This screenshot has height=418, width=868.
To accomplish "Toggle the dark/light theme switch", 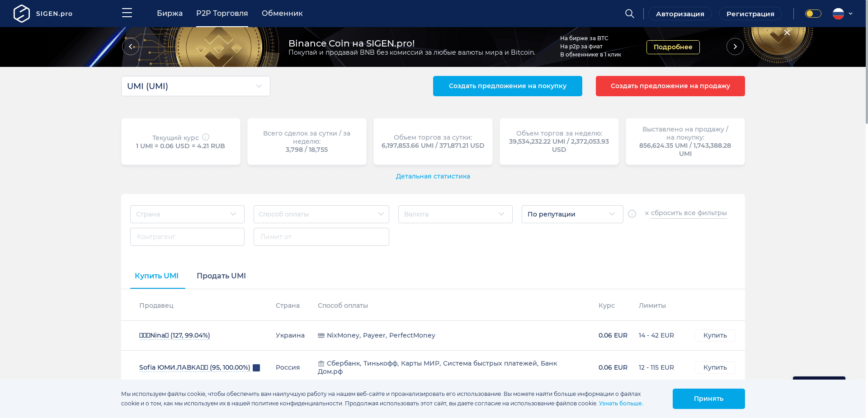I will 813,14.
